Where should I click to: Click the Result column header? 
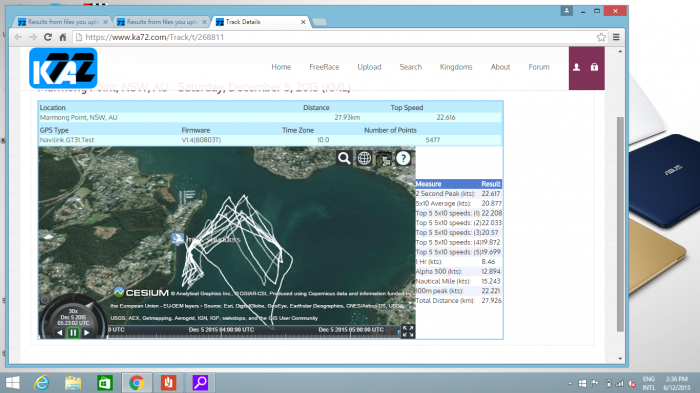coord(491,184)
